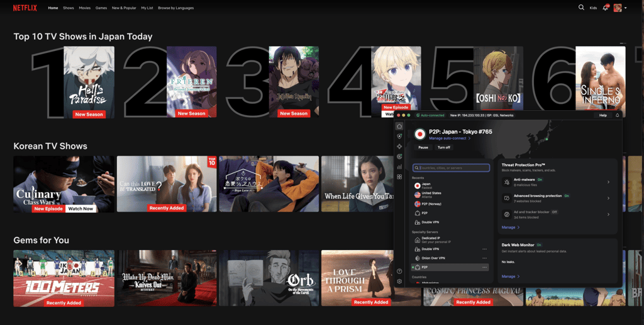The height and width of the screenshot is (325, 644).
Task: Select United States Atlanta in Recents
Action: point(450,195)
